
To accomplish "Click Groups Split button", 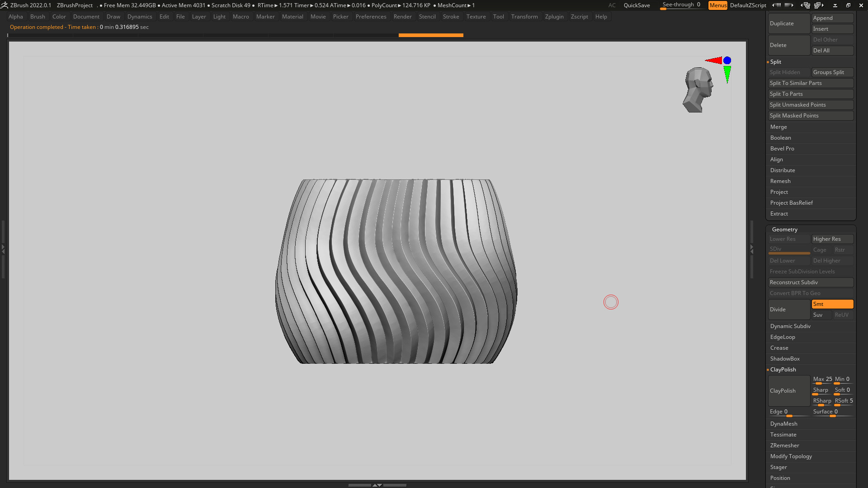I will pos(832,72).
